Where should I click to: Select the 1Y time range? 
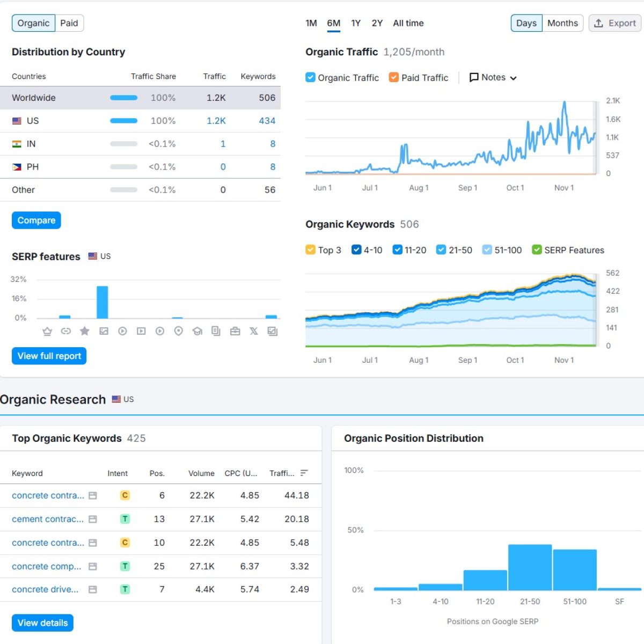coord(355,23)
